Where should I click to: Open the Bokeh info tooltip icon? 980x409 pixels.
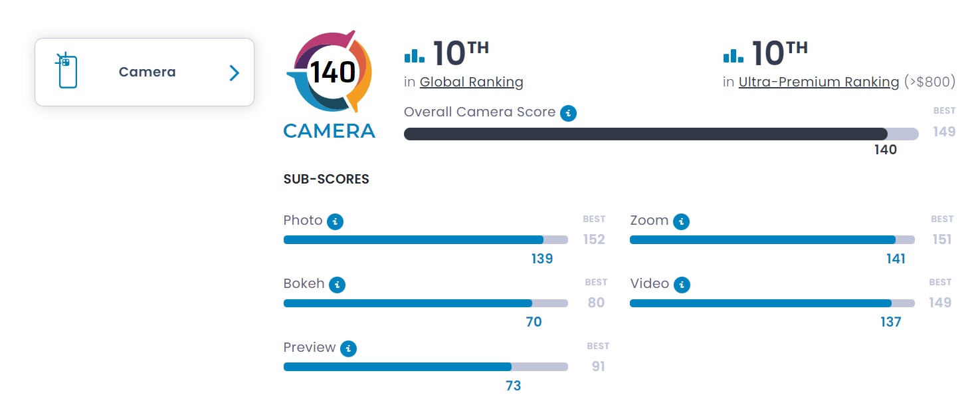[x=338, y=285]
